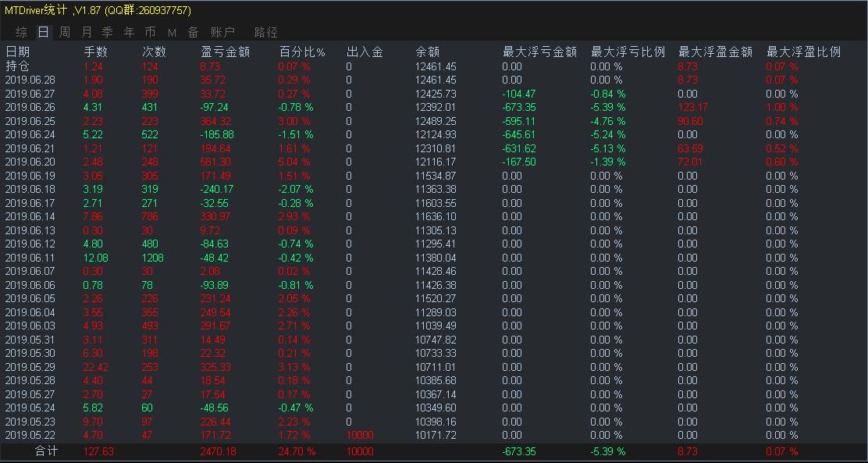
Task: Select the 2019.06.19 date row
Action: (x=30, y=176)
